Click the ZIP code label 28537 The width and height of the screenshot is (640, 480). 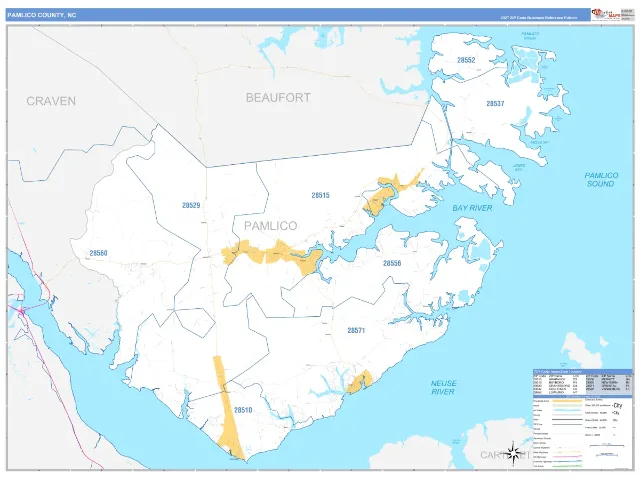[x=495, y=104]
